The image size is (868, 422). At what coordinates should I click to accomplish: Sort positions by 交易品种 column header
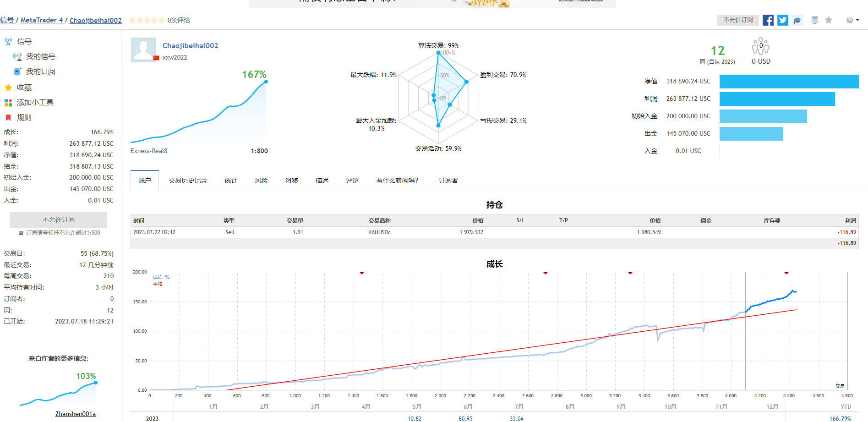(x=380, y=221)
